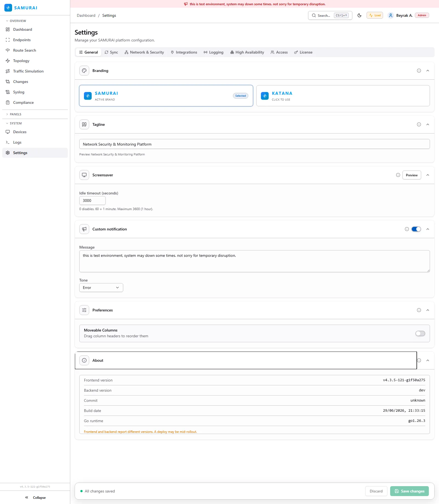
Task: Collapse the Preferences section
Action: [428, 310]
